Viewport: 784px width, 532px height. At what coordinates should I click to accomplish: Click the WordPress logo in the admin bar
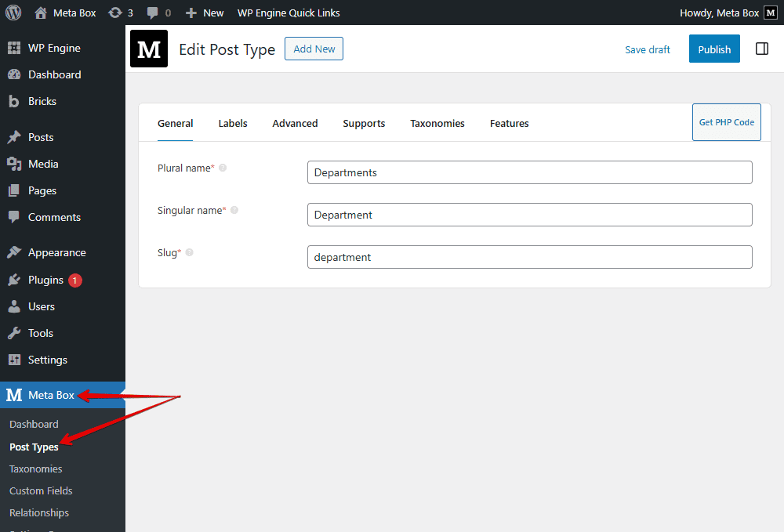[x=13, y=13]
